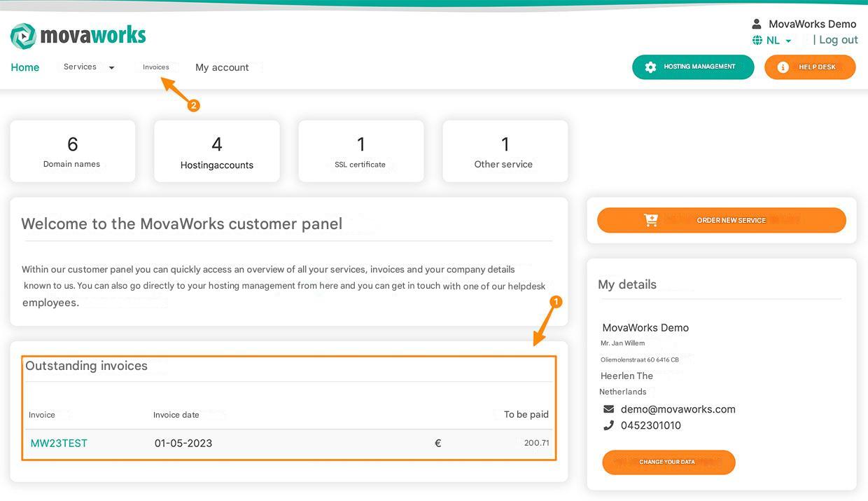868x501 pixels.
Task: Open the Invoices menu item
Action: (156, 67)
